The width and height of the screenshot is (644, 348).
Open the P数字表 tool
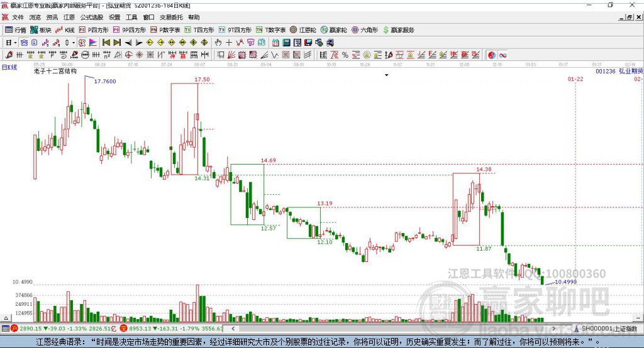click(165, 30)
